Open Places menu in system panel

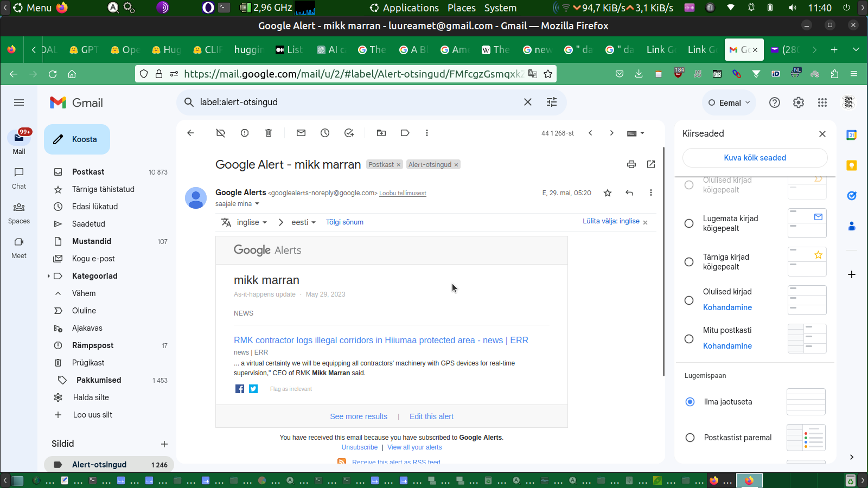462,8
